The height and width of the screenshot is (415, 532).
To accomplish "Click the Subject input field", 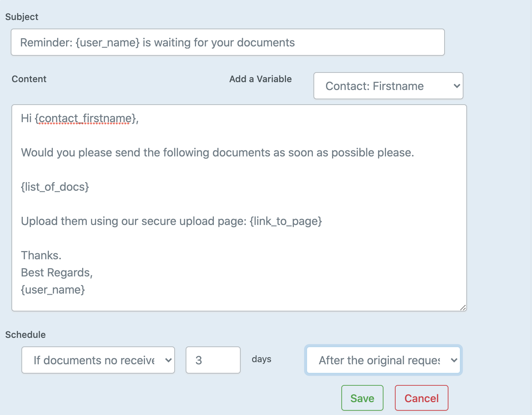I will coord(228,42).
